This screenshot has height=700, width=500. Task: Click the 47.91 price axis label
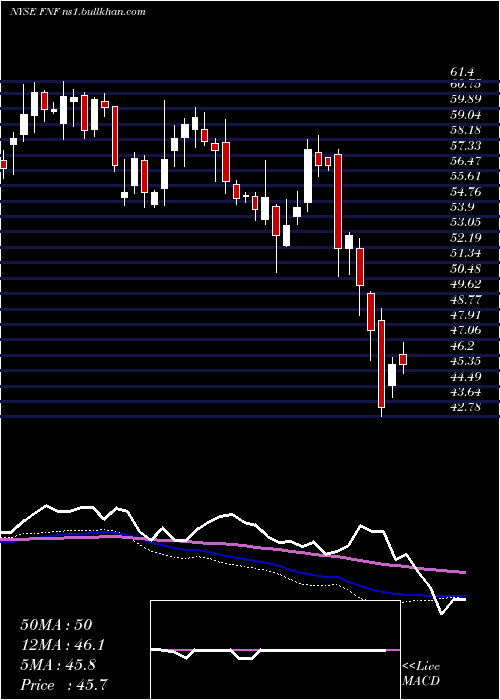coord(466,315)
